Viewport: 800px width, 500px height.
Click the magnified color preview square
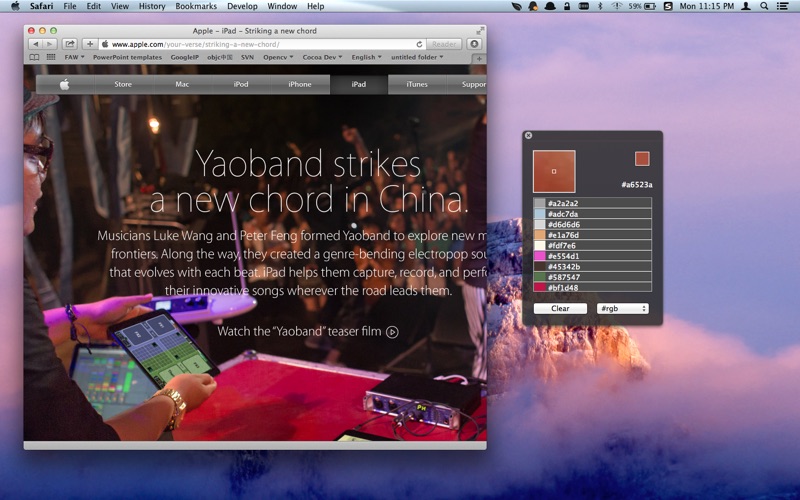click(x=554, y=171)
